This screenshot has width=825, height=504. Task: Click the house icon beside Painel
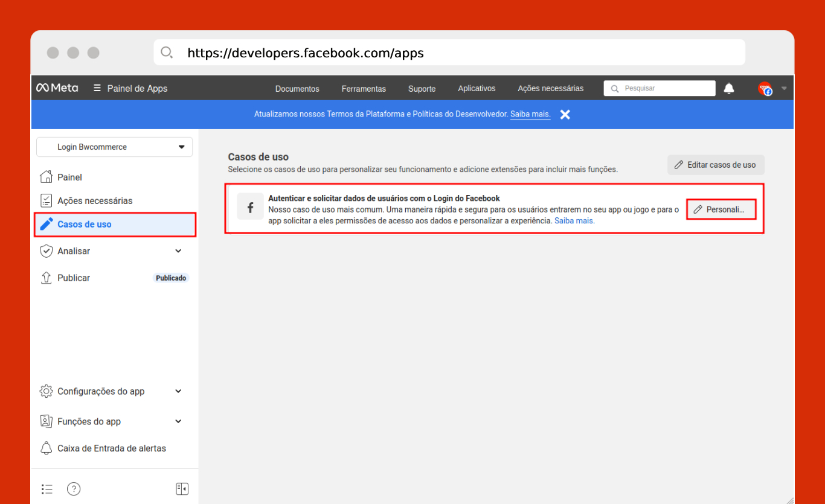46,177
